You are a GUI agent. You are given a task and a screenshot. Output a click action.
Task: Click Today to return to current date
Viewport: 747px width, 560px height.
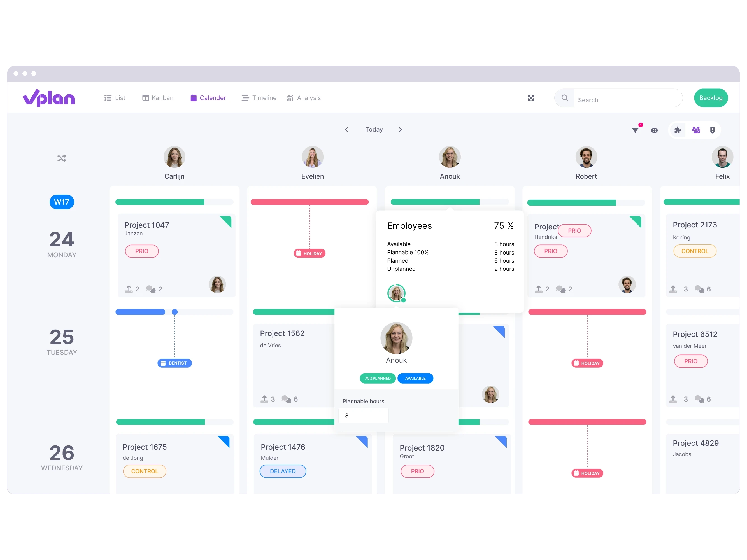(374, 129)
